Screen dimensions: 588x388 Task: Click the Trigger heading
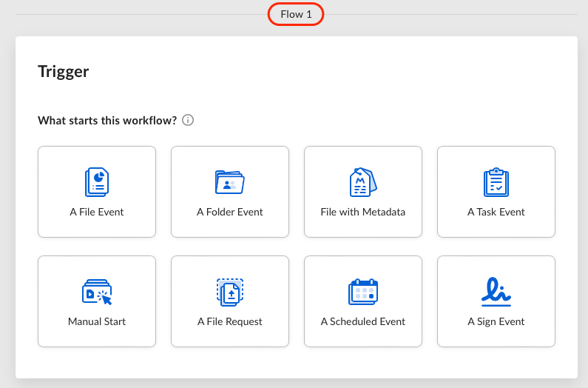[64, 71]
